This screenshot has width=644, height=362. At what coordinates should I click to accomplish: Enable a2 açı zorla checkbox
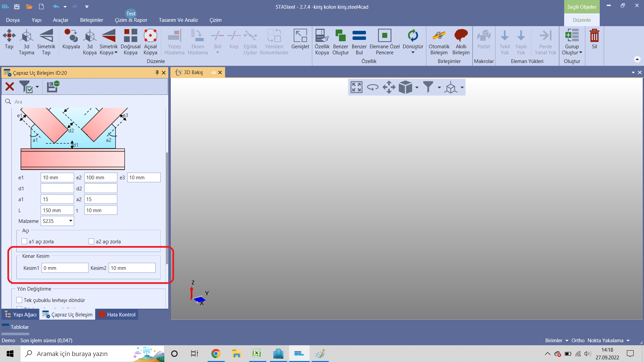pyautogui.click(x=91, y=241)
